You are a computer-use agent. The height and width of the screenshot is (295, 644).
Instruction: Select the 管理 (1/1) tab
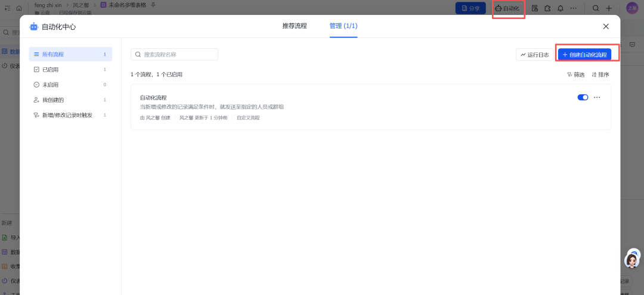point(343,26)
